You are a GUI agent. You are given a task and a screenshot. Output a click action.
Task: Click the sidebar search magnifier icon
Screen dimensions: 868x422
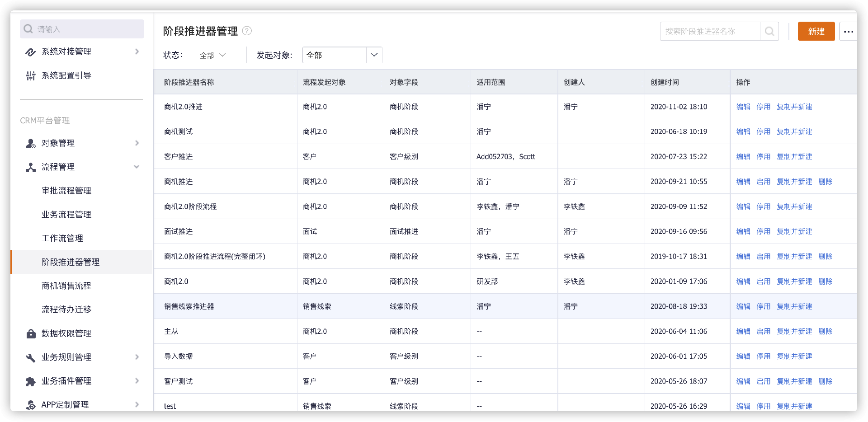(28, 29)
